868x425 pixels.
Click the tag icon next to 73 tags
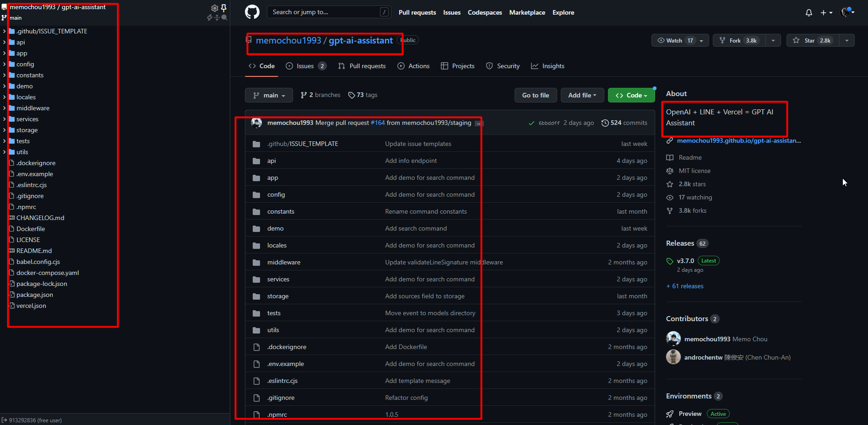tap(352, 95)
